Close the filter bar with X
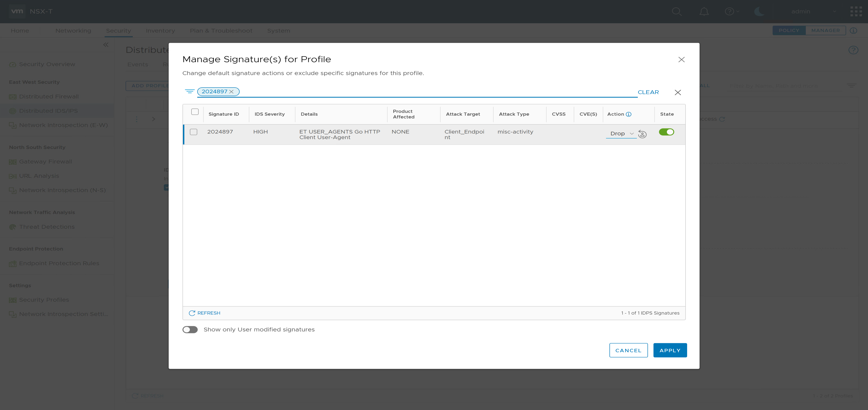The width and height of the screenshot is (868, 410). point(678,92)
